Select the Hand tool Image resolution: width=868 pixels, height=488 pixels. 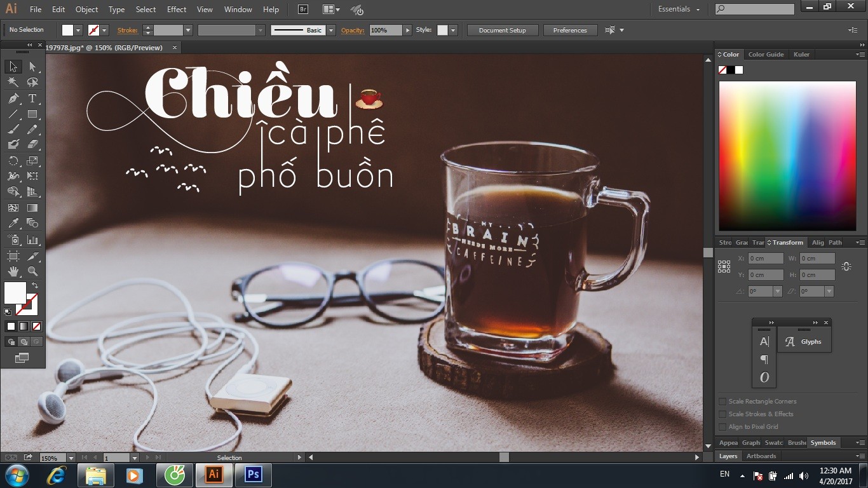(x=13, y=271)
